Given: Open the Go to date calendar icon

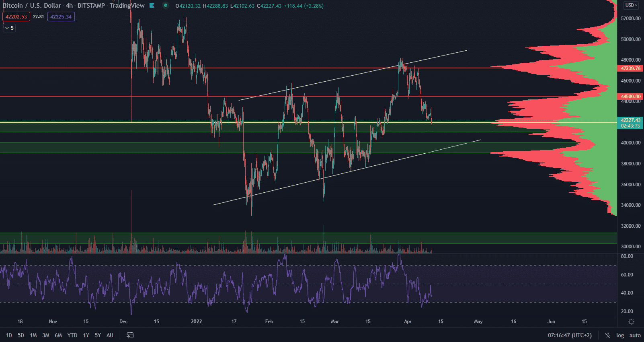Looking at the screenshot, I should [x=130, y=335].
